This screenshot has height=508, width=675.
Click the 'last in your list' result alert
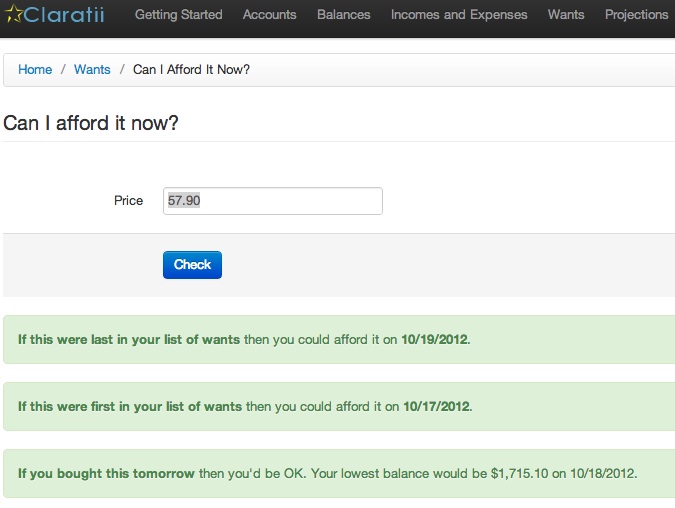(x=339, y=339)
